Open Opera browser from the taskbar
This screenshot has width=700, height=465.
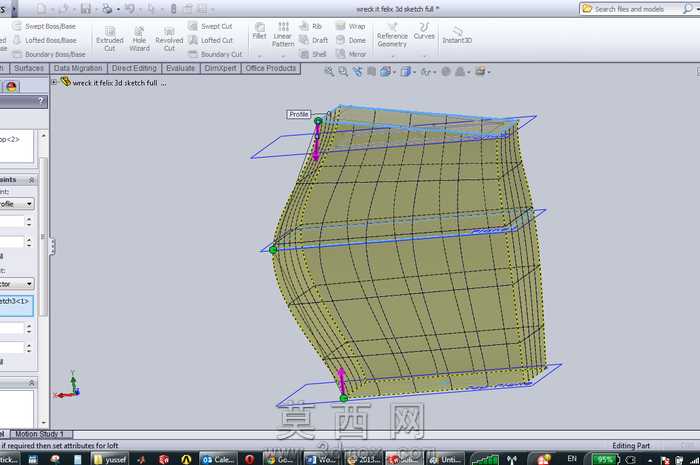pyautogui.click(x=249, y=459)
